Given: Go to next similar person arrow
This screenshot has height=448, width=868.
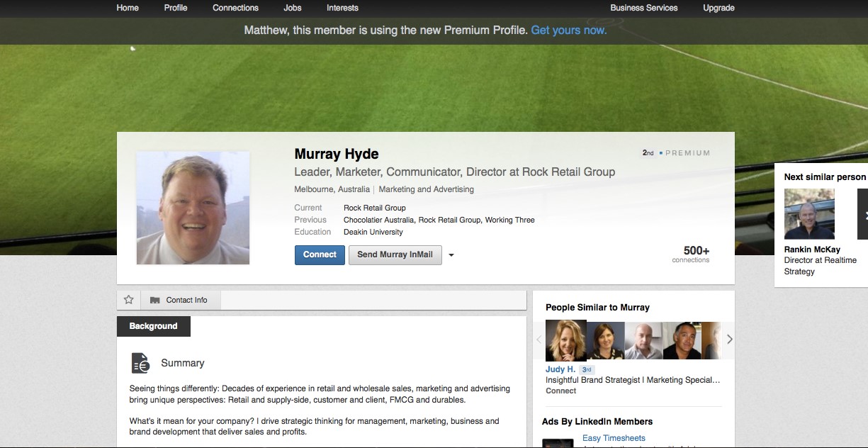Looking at the screenshot, I should (862, 214).
